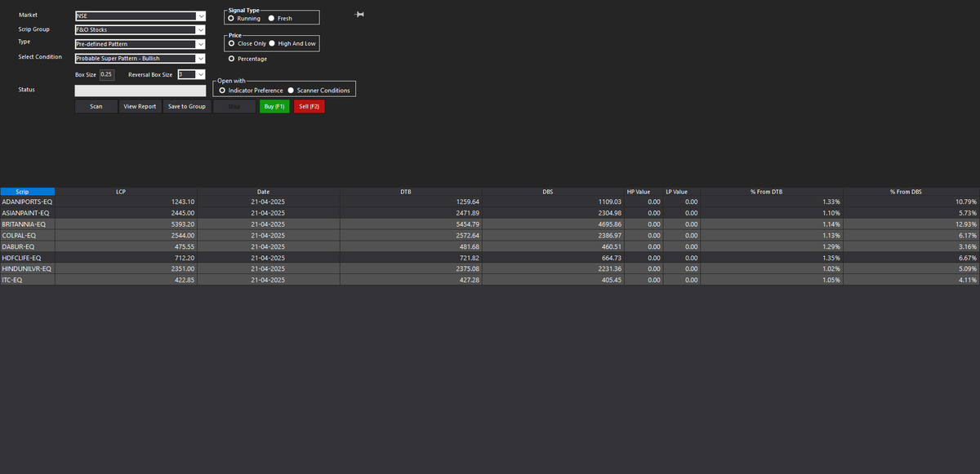Expand the Type dropdown showing Pre-defined Pattern
The image size is (980, 474).
click(201, 43)
